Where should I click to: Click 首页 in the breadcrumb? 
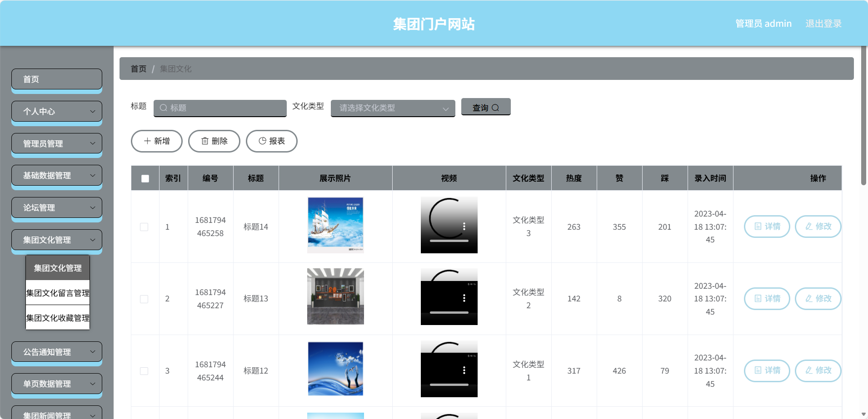coord(139,69)
